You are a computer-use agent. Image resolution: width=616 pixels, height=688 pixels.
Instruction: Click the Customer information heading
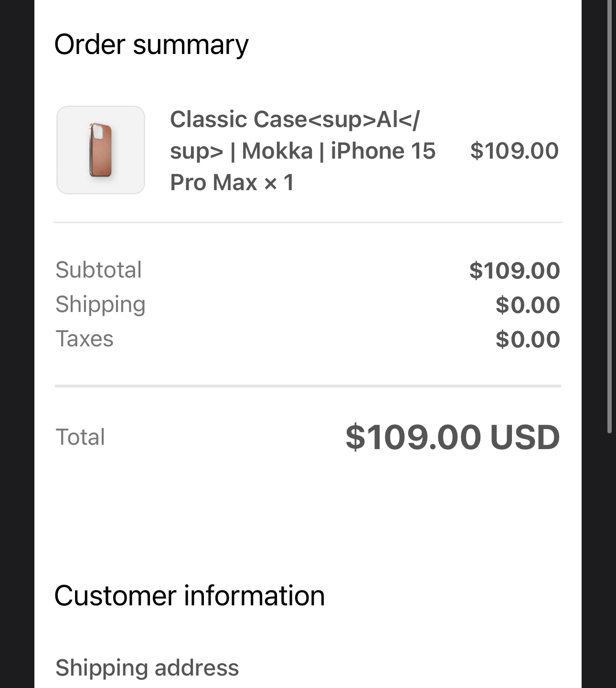tap(190, 596)
